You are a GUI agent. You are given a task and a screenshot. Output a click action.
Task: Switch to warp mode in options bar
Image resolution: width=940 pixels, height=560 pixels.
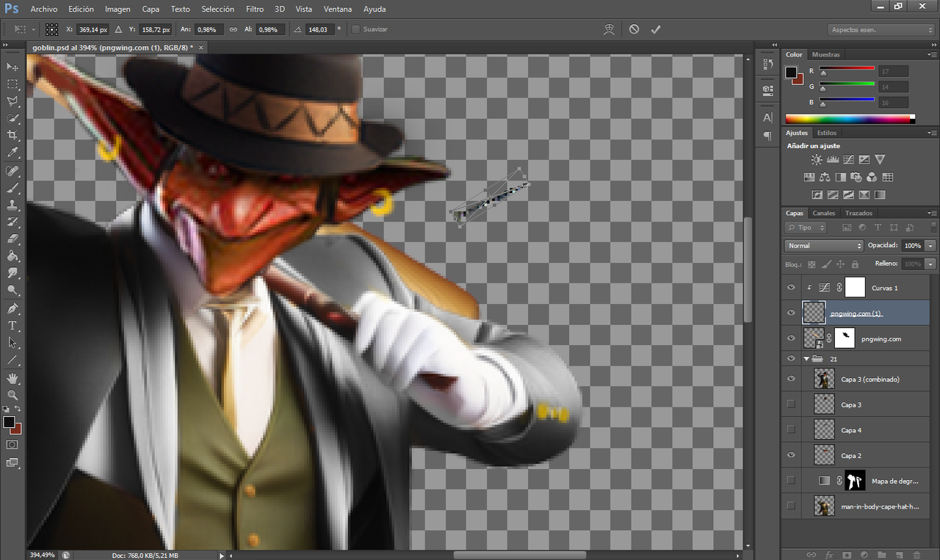(x=609, y=29)
